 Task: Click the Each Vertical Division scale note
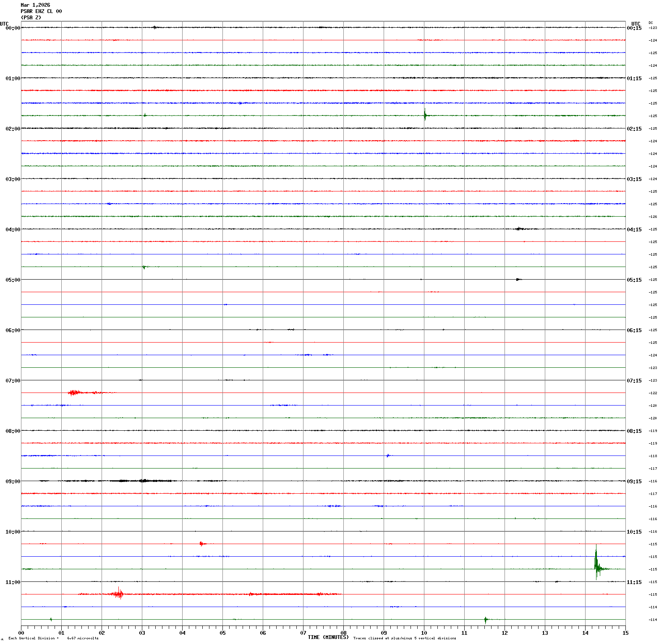click(x=53, y=638)
